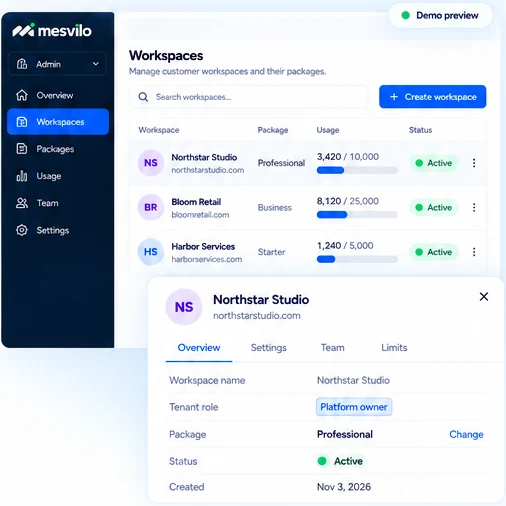Click the Platform owner role badge
The width and height of the screenshot is (506, 506).
tap(354, 407)
